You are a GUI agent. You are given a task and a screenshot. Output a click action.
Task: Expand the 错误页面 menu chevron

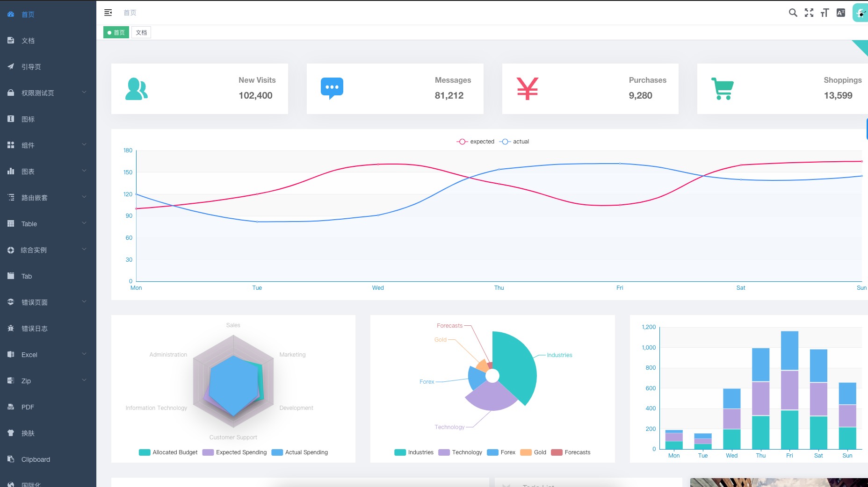[84, 301]
